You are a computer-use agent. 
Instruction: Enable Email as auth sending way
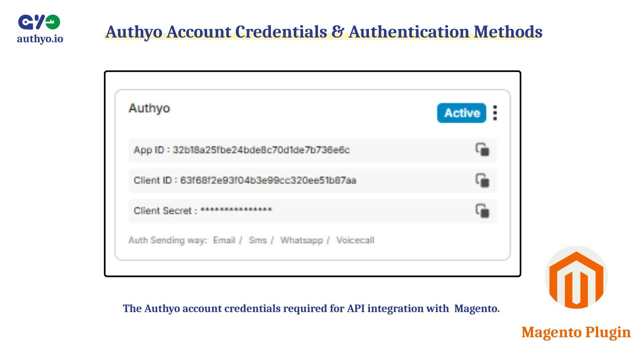tap(224, 240)
